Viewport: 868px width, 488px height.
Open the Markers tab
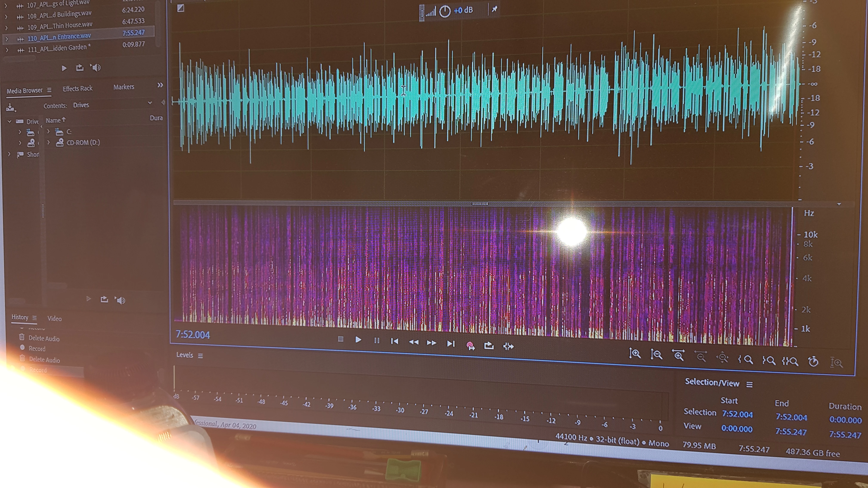coord(123,87)
